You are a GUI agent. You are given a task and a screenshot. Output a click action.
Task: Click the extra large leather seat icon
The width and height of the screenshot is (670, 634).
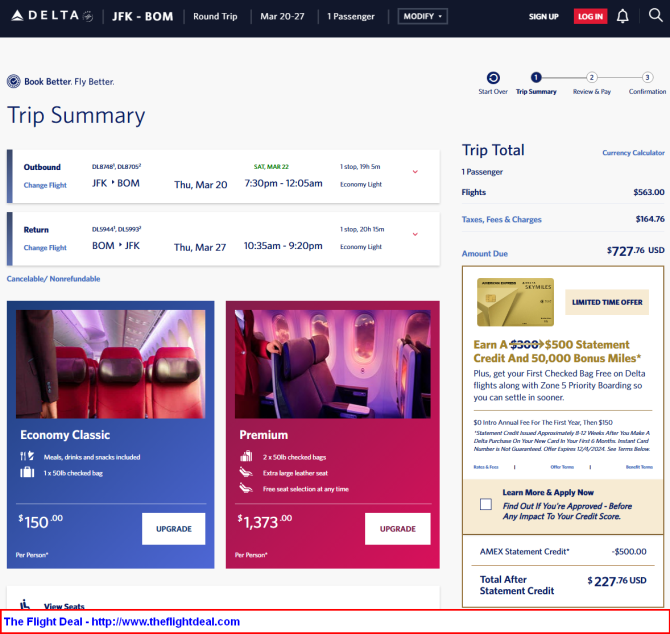point(246,473)
